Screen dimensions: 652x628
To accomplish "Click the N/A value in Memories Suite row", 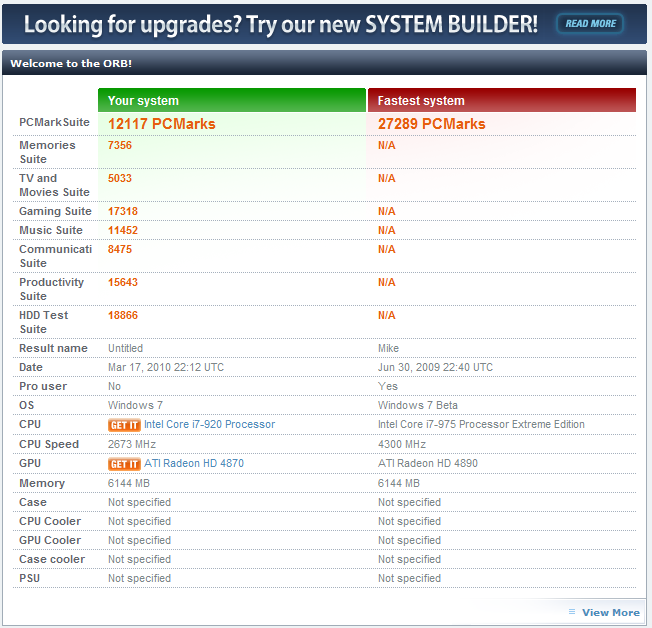I will [387, 145].
